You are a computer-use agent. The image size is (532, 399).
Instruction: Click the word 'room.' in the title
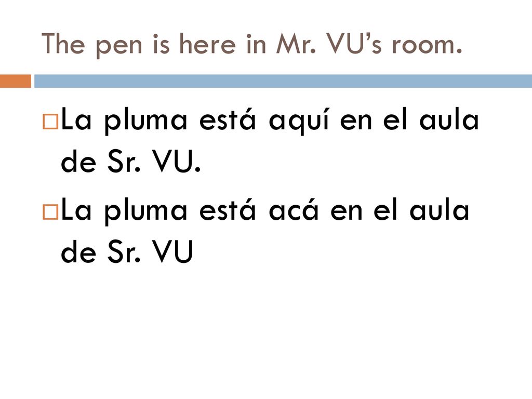427,46
